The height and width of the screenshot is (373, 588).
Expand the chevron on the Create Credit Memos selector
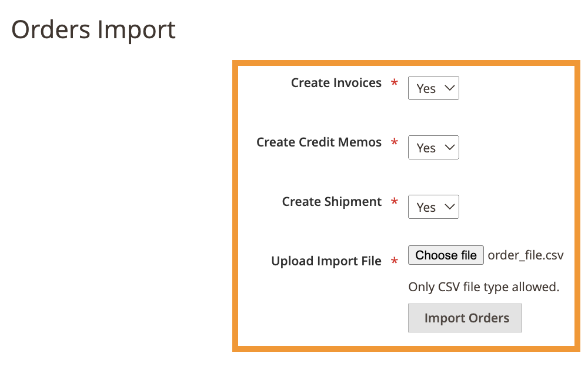(x=449, y=148)
